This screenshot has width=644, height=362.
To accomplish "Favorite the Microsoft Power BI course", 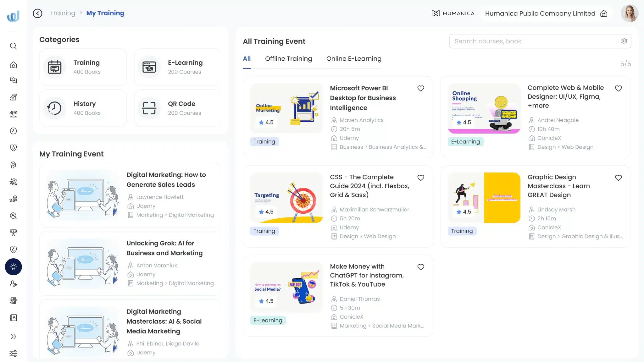I will (x=421, y=88).
